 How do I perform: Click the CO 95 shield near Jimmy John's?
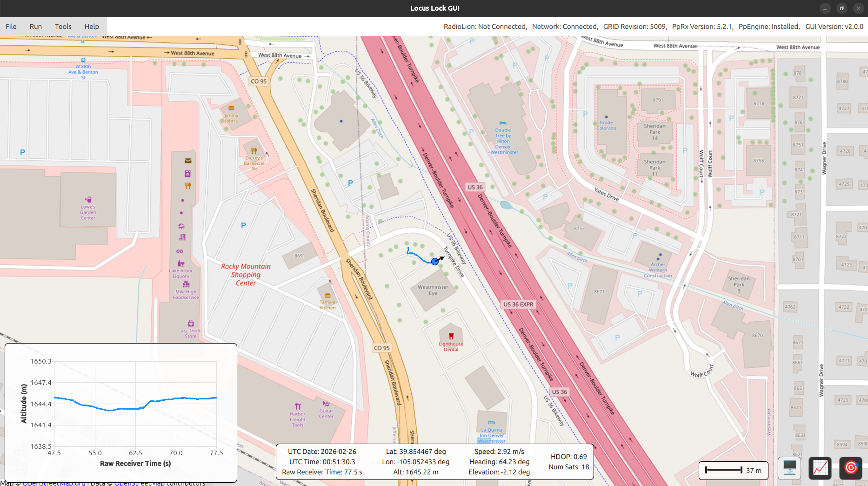(259, 81)
